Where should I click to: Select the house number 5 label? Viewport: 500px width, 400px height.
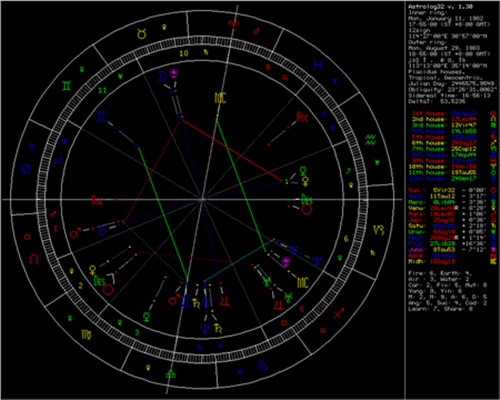coord(302,309)
